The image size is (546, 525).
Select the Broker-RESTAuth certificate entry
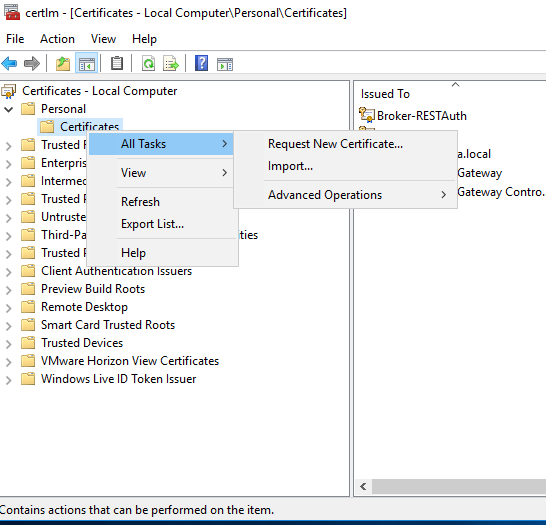(421, 116)
